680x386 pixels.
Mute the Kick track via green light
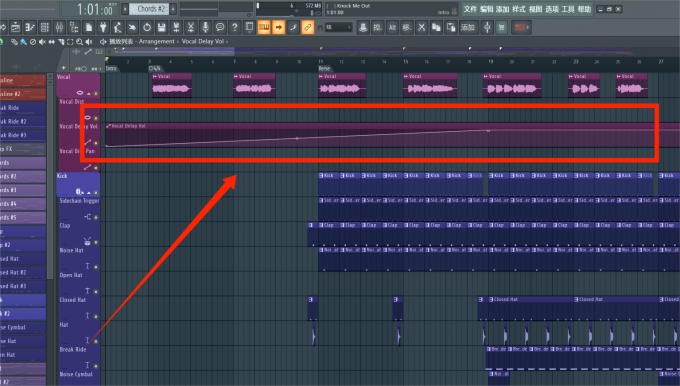coord(96,192)
